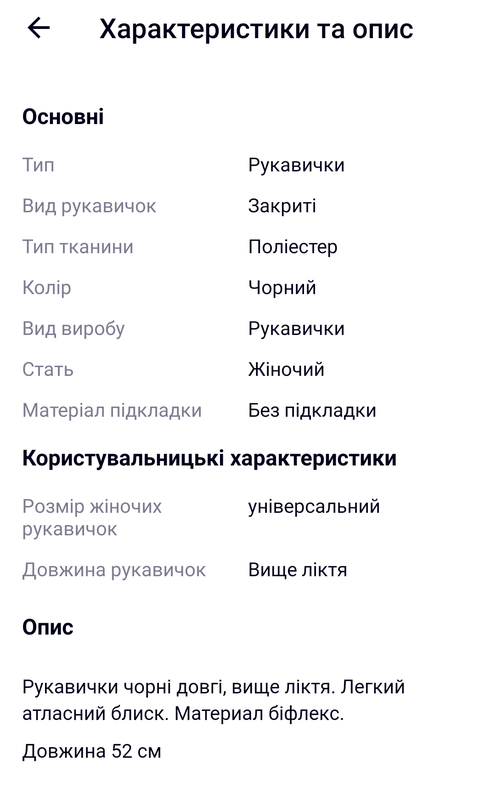The height and width of the screenshot is (800, 496).
Task: Click the Довжина 52 см line
Action: point(92,752)
